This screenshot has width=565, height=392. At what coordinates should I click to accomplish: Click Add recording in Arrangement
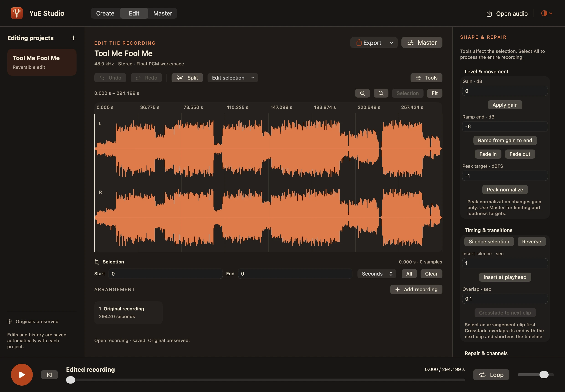pyautogui.click(x=416, y=290)
